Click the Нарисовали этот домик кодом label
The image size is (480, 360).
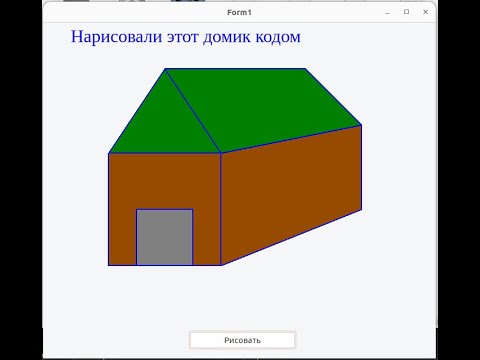186,37
